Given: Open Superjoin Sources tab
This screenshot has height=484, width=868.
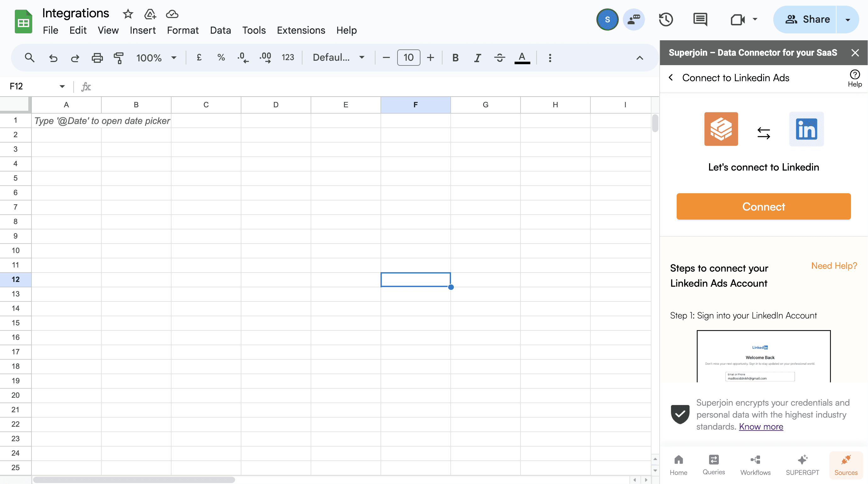Looking at the screenshot, I should pos(846,465).
